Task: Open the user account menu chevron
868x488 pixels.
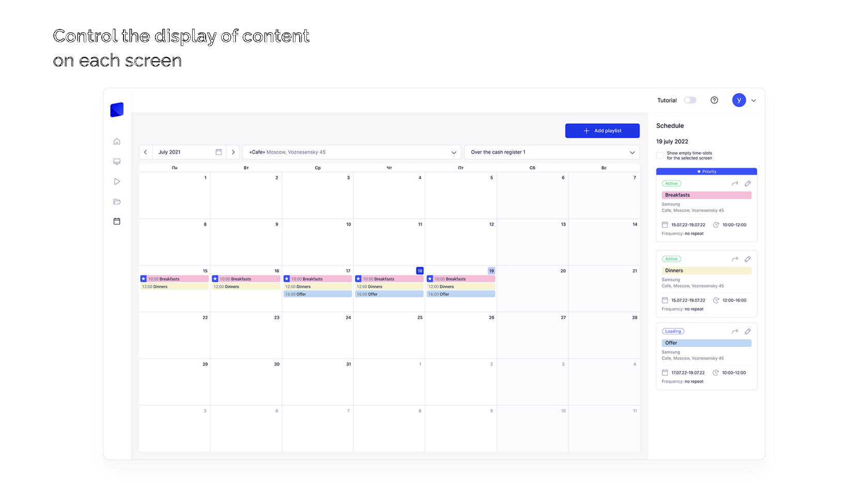Action: pos(754,101)
